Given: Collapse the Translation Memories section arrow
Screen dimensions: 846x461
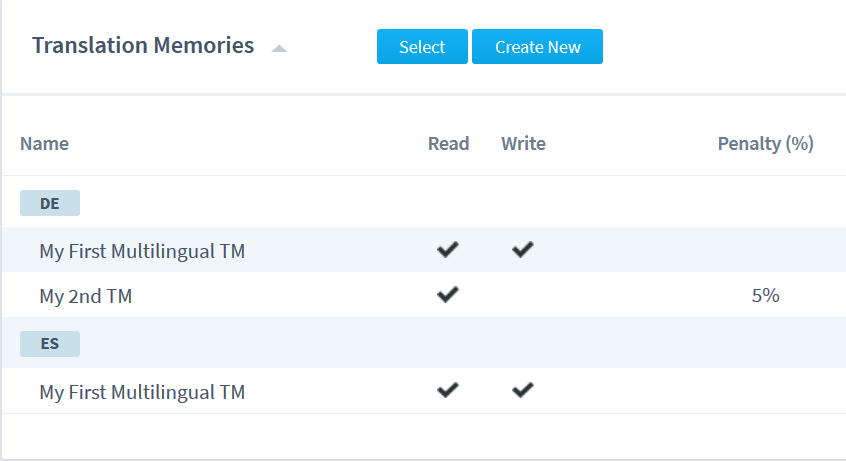Looking at the screenshot, I should coord(279,49).
